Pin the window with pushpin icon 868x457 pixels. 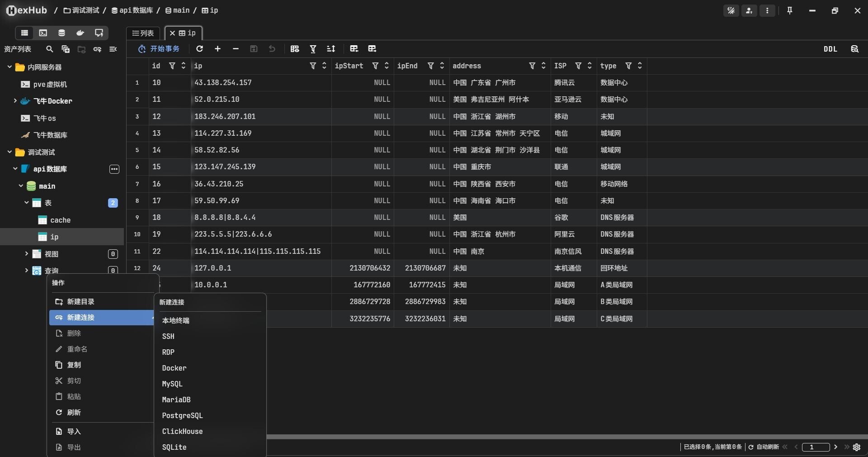(790, 10)
